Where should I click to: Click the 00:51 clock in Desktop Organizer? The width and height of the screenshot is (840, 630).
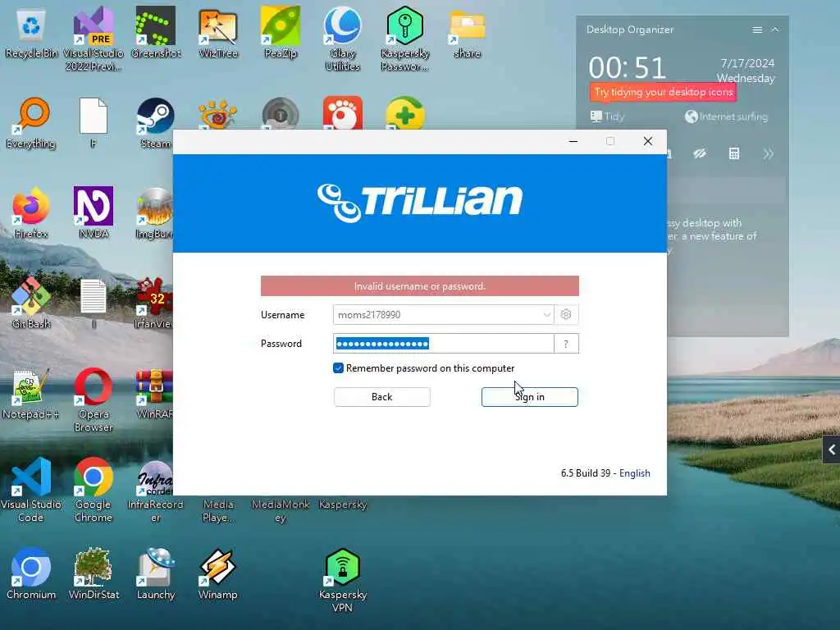628,68
